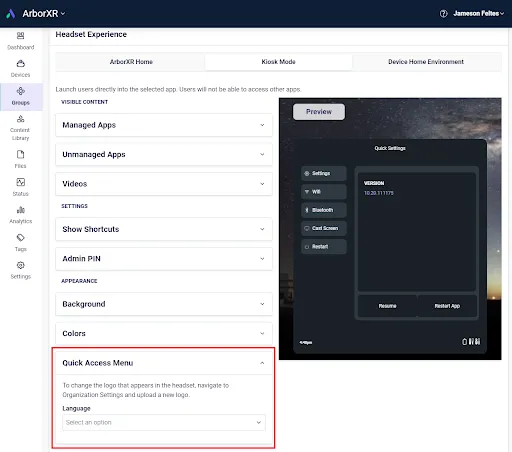Click the Quick Settings title in preview
The height and width of the screenshot is (452, 512).
tap(390, 148)
